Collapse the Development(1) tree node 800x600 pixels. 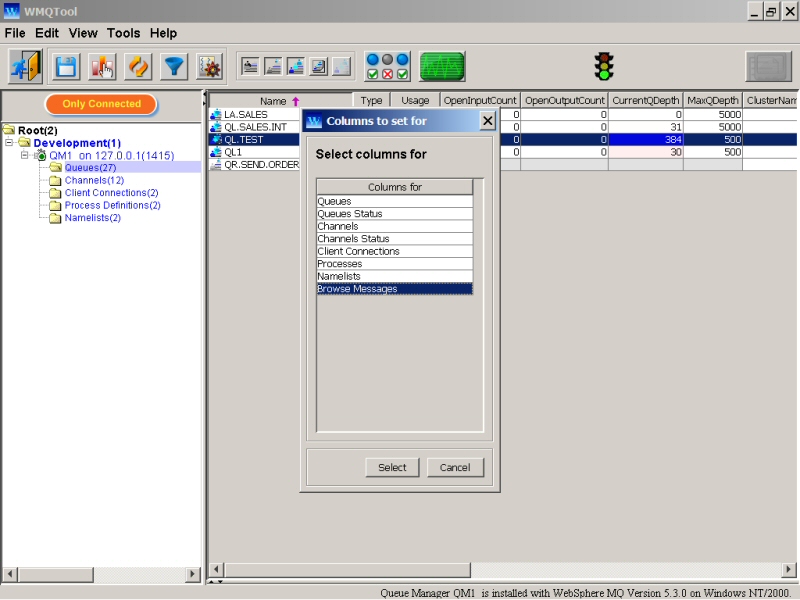[9, 143]
